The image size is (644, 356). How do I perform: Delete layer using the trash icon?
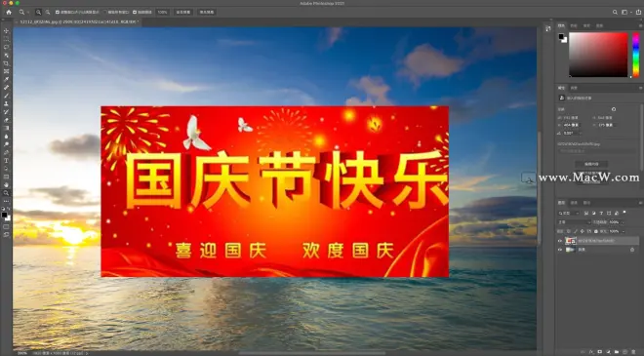633,352
